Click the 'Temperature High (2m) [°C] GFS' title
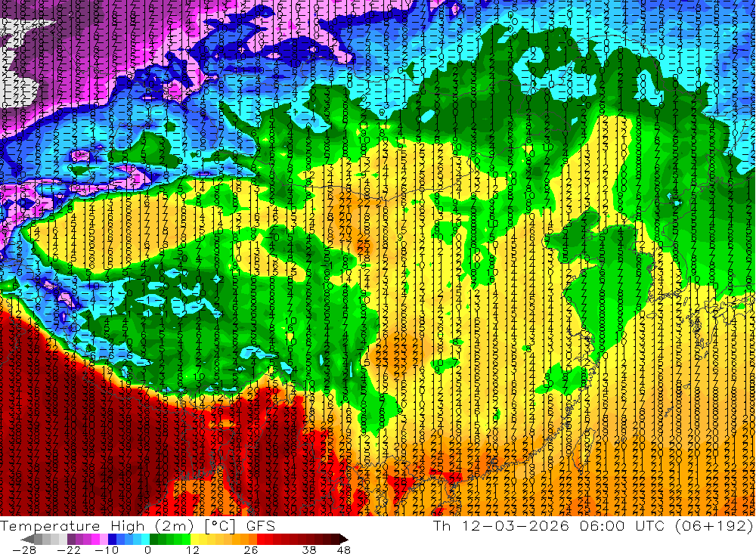This screenshot has height=554, width=756. click(x=138, y=525)
